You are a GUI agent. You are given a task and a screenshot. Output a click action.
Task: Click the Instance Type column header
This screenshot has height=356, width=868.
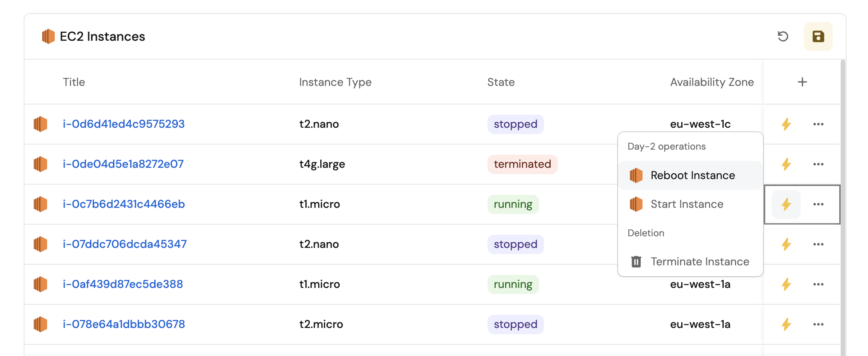(x=335, y=82)
